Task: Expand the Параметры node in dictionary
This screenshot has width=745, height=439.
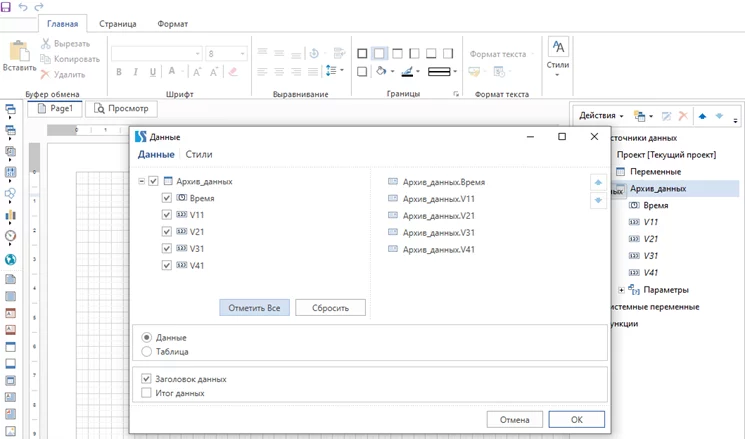Action: pos(621,290)
